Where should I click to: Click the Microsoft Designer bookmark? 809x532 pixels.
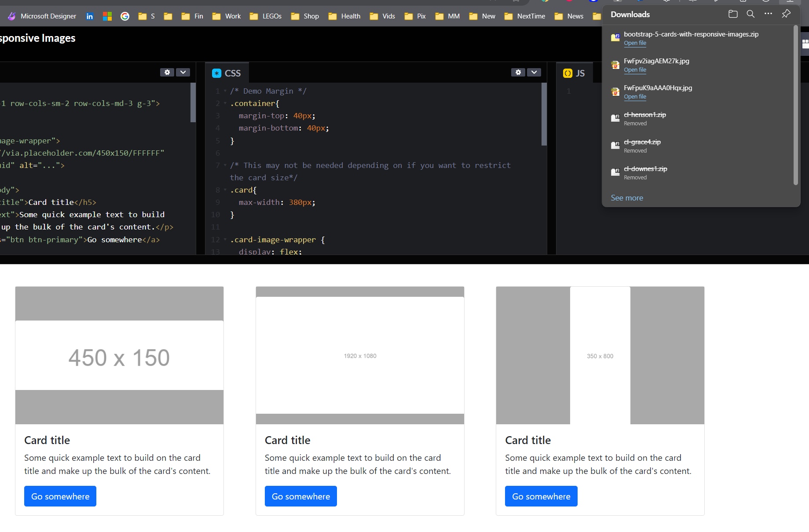[43, 16]
